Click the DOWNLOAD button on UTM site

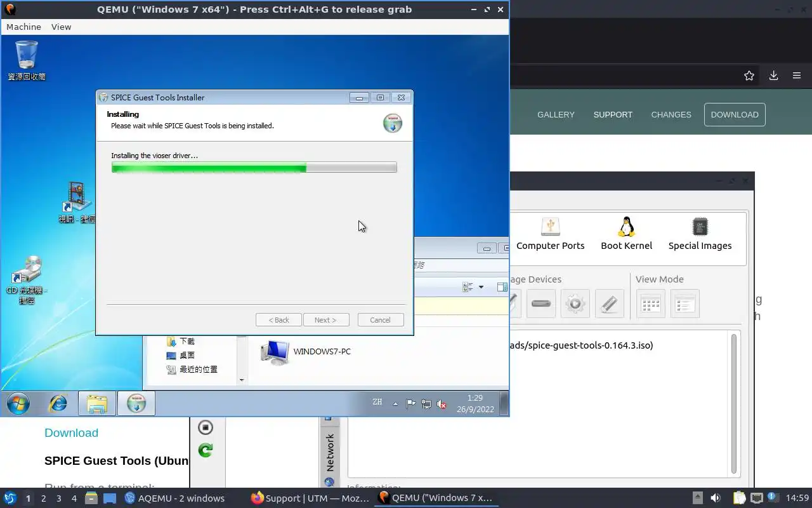(735, 114)
